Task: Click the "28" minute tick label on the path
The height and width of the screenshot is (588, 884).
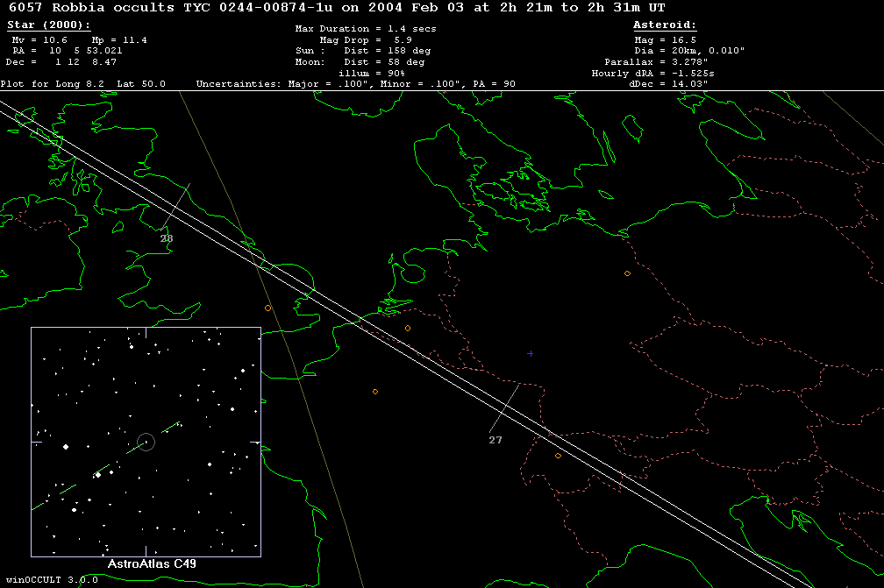Action: click(x=167, y=238)
